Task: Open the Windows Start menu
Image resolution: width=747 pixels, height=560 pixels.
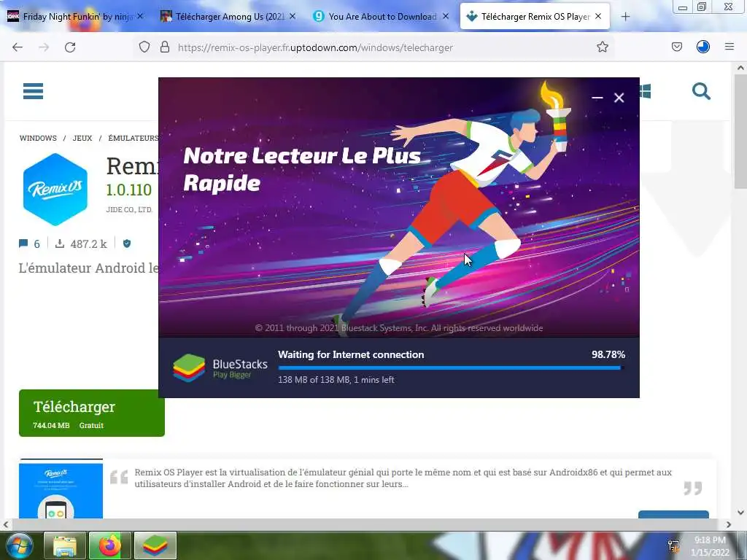Action: (x=19, y=545)
